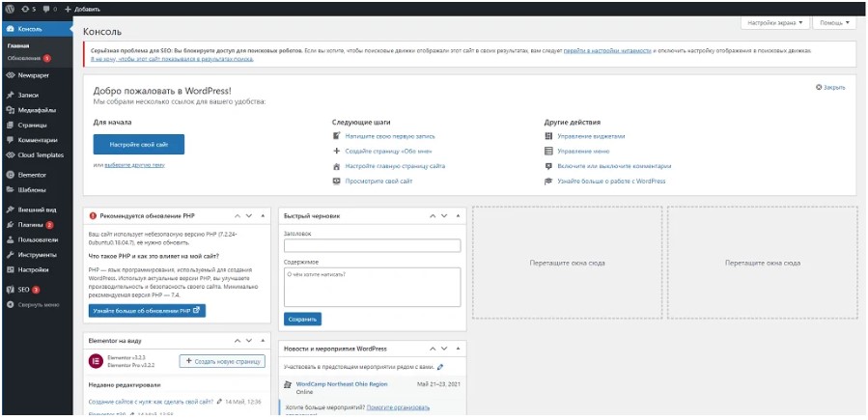The image size is (868, 420).
Task: Expand the Настройки экрана dropdown
Action: 775,23
